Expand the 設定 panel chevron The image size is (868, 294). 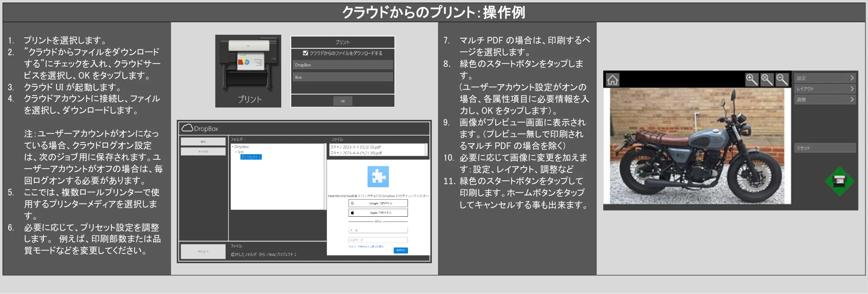(852, 78)
